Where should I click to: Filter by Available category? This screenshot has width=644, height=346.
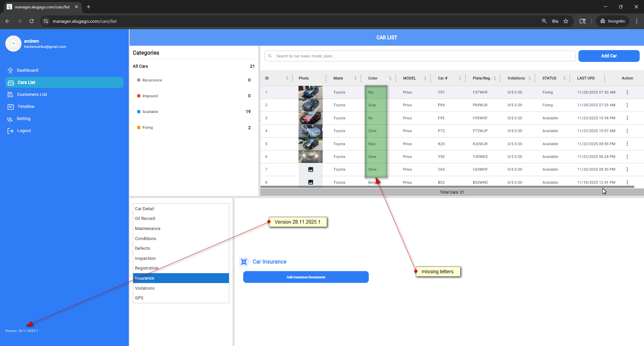pyautogui.click(x=150, y=112)
